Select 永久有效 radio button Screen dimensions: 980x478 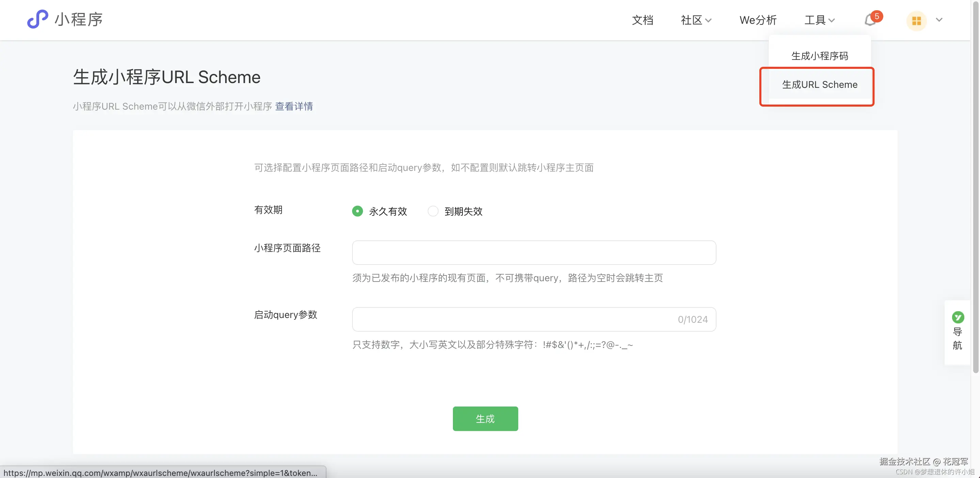pyautogui.click(x=357, y=211)
